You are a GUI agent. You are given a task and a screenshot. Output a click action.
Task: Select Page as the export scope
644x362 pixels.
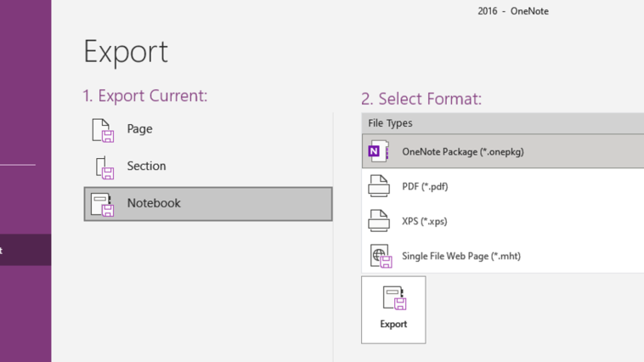click(208, 129)
